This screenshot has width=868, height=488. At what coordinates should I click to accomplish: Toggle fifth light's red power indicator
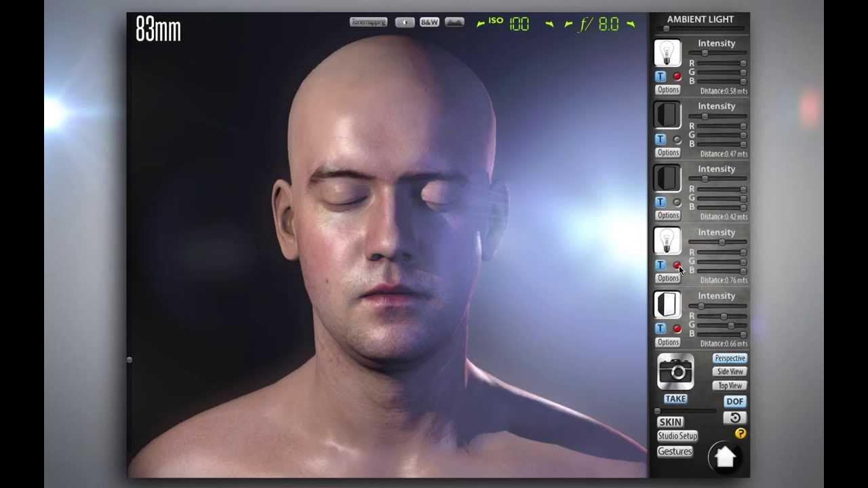tap(677, 329)
